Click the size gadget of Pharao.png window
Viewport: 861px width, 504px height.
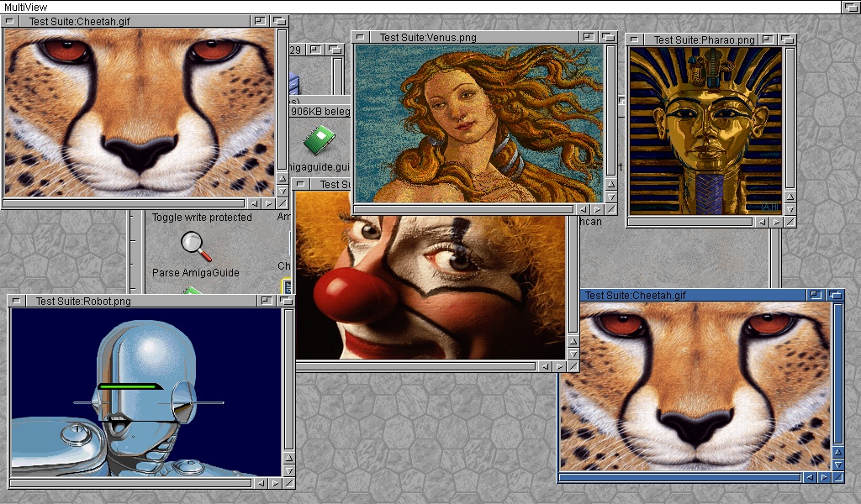790,222
